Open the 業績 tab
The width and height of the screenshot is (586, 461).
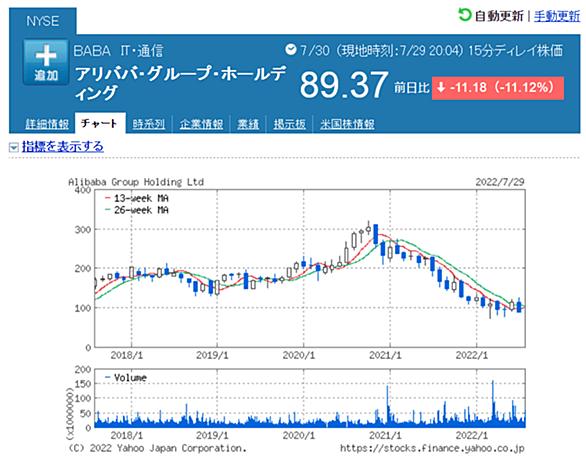coord(248,124)
